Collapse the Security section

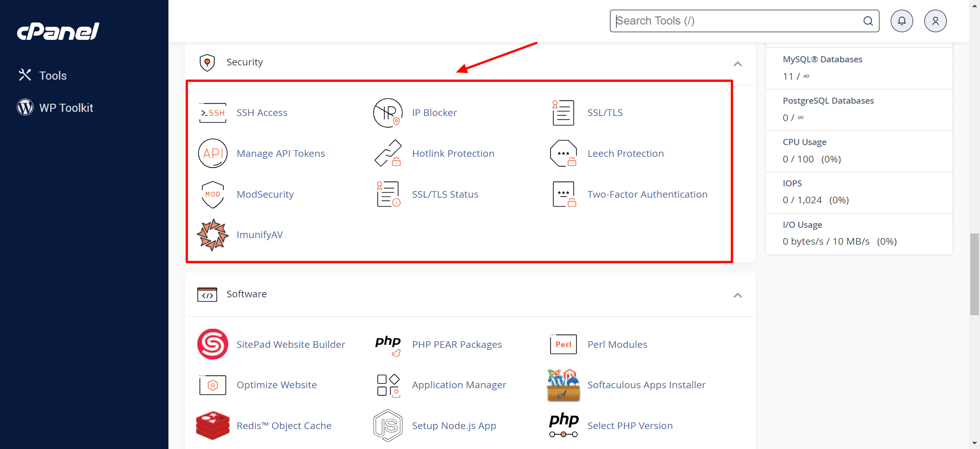click(738, 64)
